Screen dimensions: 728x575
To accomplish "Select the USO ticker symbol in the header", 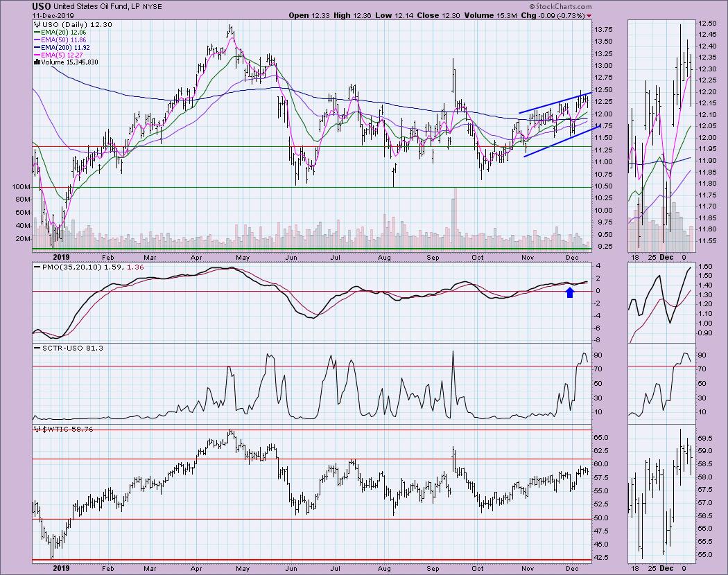I will point(42,6).
